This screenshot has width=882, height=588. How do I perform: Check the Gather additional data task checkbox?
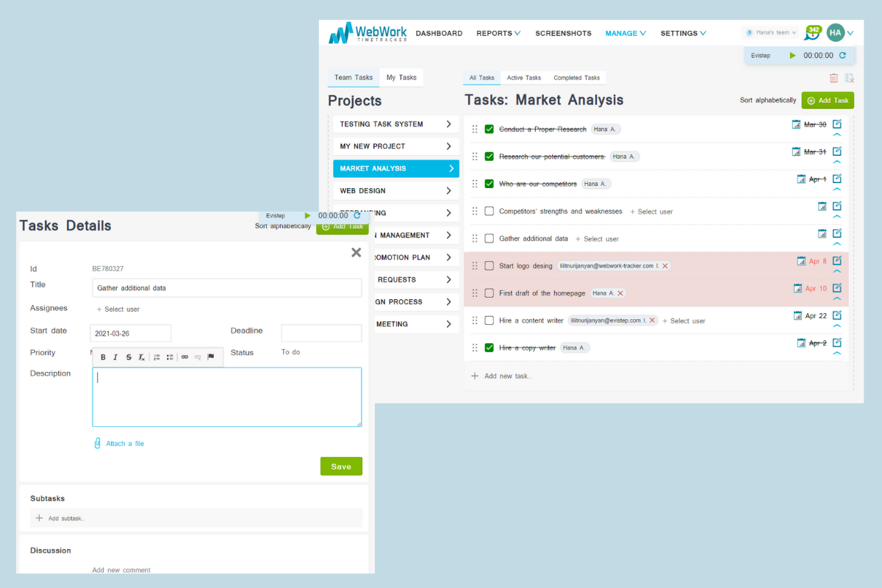[x=489, y=238]
